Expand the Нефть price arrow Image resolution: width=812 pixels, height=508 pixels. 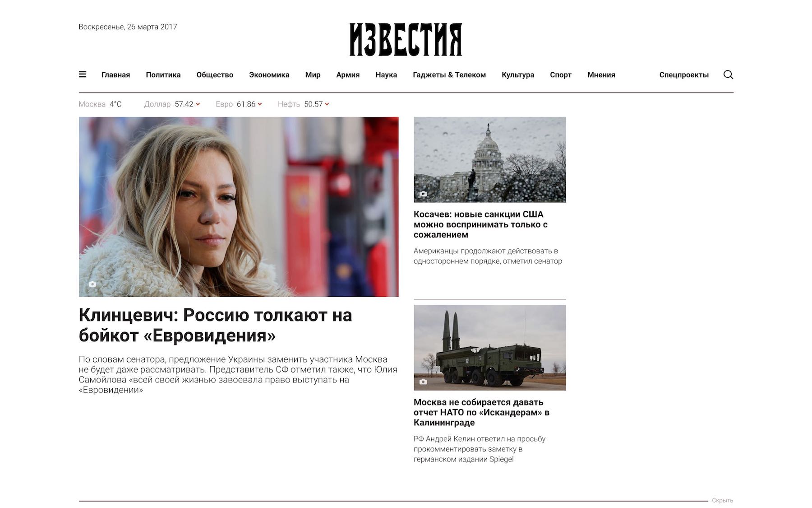click(x=327, y=104)
